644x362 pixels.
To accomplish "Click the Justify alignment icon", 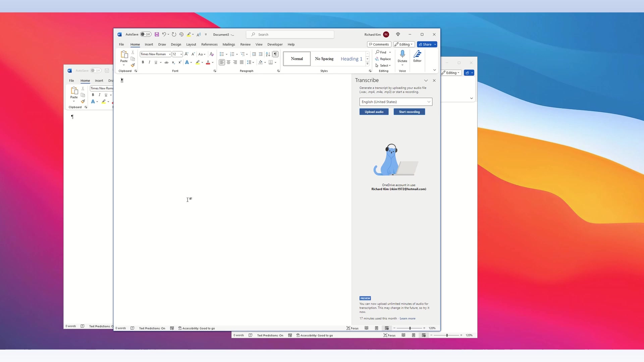I will pyautogui.click(x=241, y=62).
